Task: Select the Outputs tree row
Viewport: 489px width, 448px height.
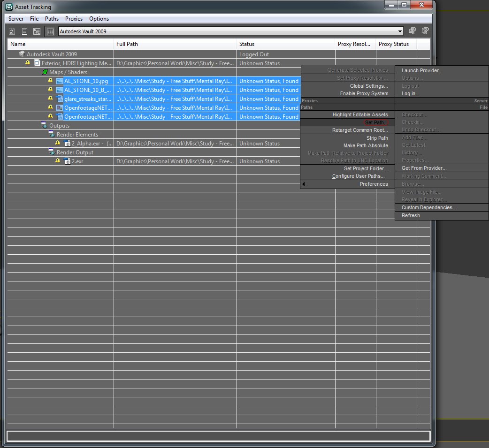Action: click(59, 126)
